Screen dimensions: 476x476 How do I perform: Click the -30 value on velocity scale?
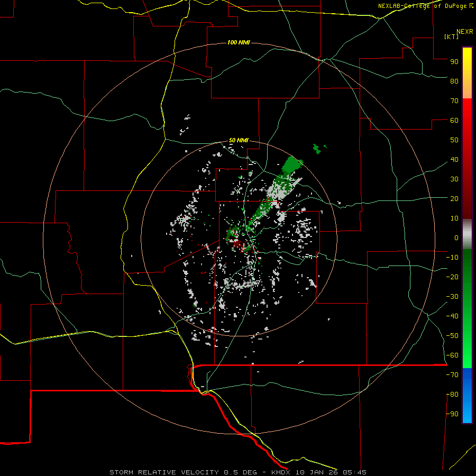click(x=452, y=297)
